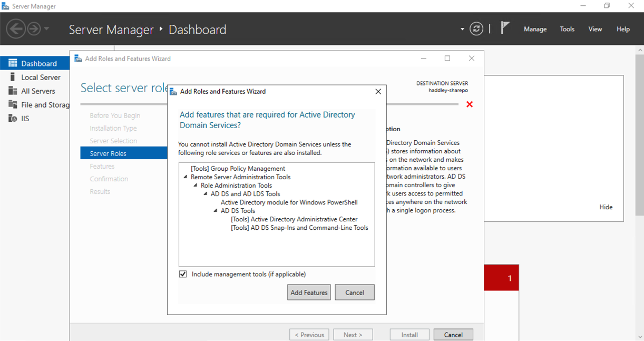644x341 pixels.
Task: Open the notifications flag
Action: [x=505, y=28]
